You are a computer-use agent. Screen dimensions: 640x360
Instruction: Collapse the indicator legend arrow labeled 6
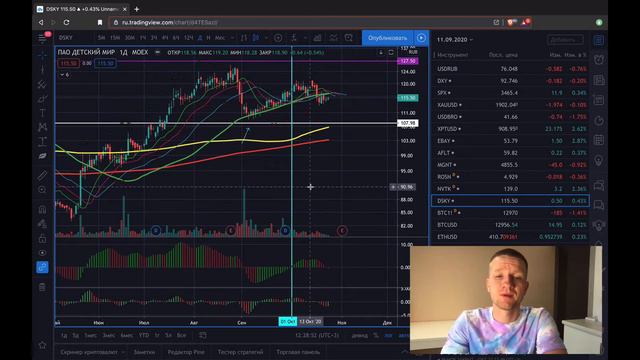click(64, 75)
